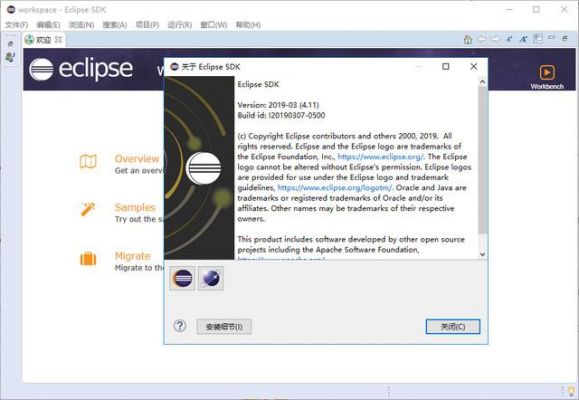Magnify welcome page font size
The image size is (579, 400).
[x=523, y=39]
